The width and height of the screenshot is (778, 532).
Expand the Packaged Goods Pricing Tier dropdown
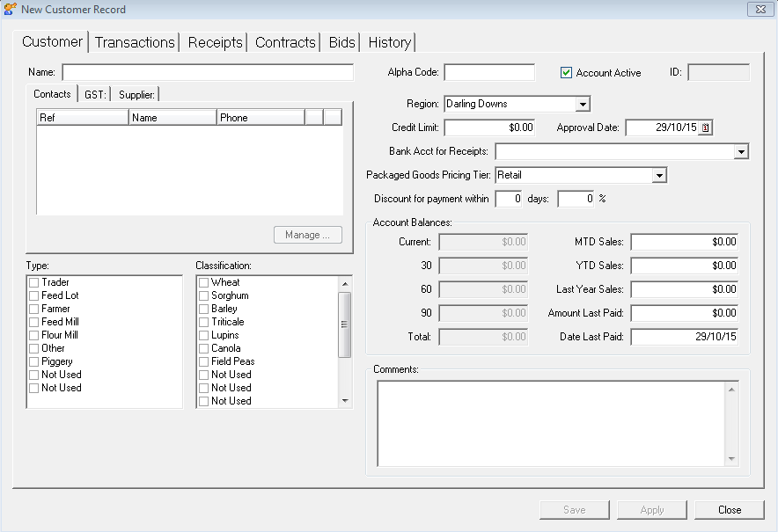[x=659, y=176]
